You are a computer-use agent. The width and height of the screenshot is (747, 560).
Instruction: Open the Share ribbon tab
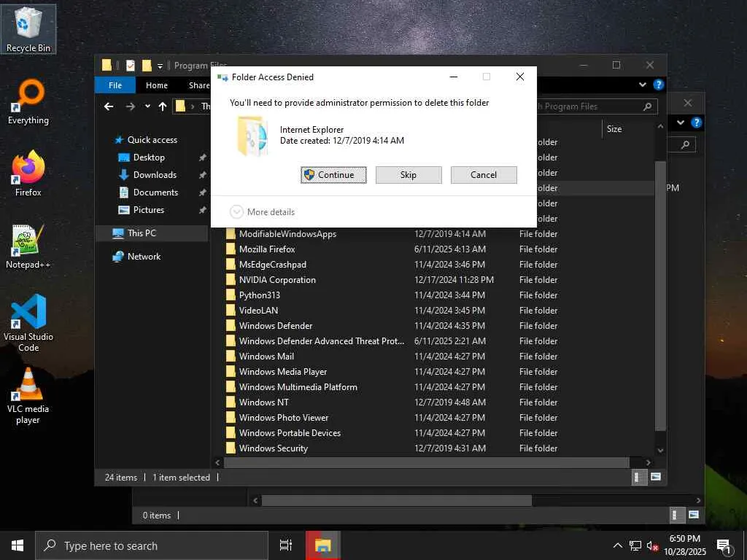[199, 85]
